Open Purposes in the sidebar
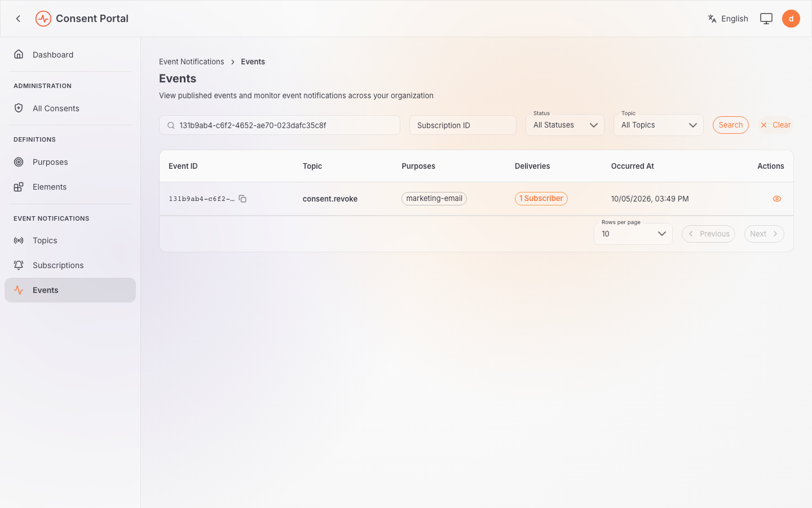Image resolution: width=812 pixels, height=508 pixels. pos(70,162)
